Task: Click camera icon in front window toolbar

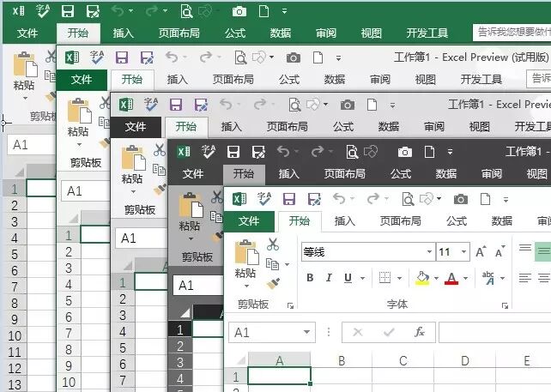Action: point(460,200)
